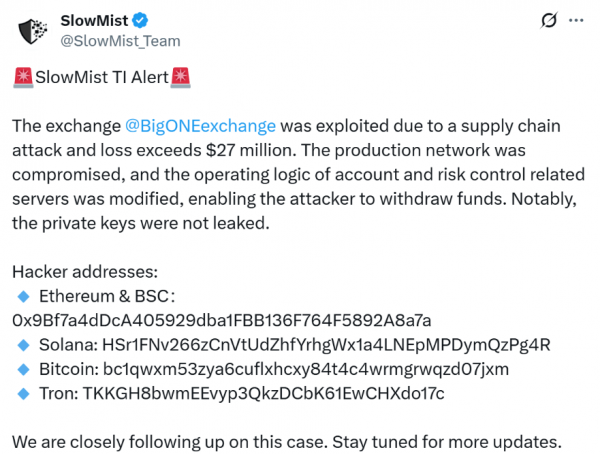
Task: Select the Solana address starting with HSr1FNv
Action: (326, 345)
